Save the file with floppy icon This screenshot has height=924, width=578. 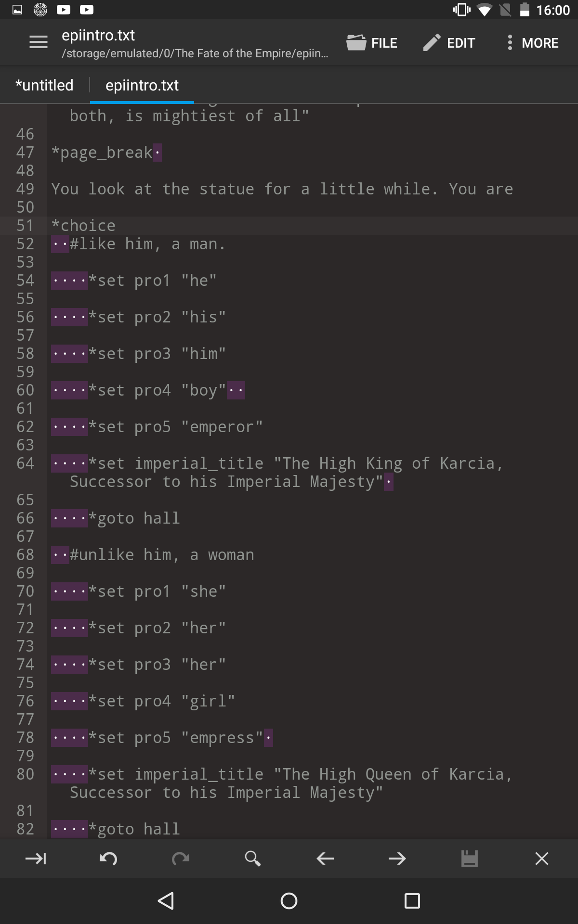pyautogui.click(x=470, y=859)
